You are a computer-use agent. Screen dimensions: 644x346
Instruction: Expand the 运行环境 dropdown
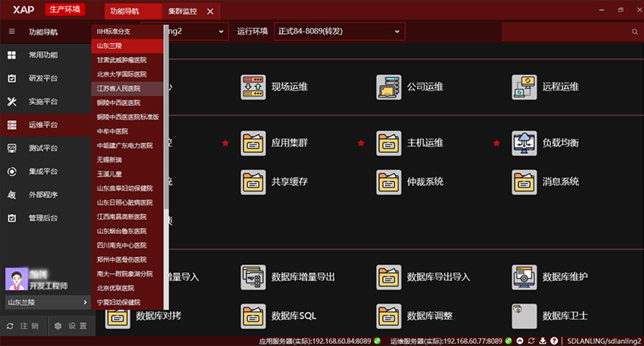coord(339,31)
